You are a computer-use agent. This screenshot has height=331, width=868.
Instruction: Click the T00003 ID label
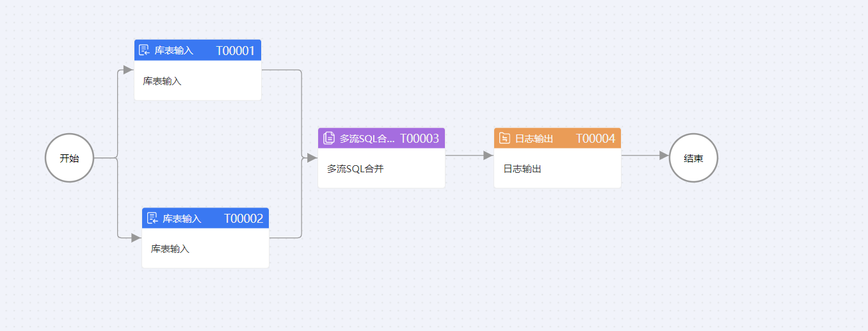pyautogui.click(x=419, y=138)
